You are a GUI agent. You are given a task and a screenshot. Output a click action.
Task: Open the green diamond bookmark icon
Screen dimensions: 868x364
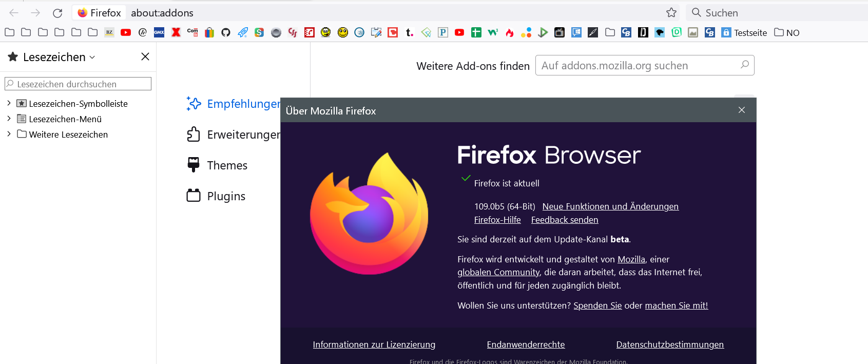pyautogui.click(x=426, y=32)
